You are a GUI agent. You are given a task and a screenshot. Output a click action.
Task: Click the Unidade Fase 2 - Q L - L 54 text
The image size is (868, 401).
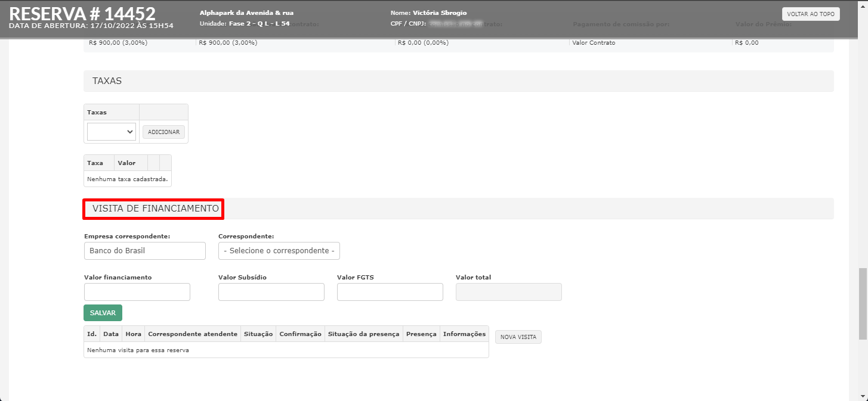(x=245, y=24)
